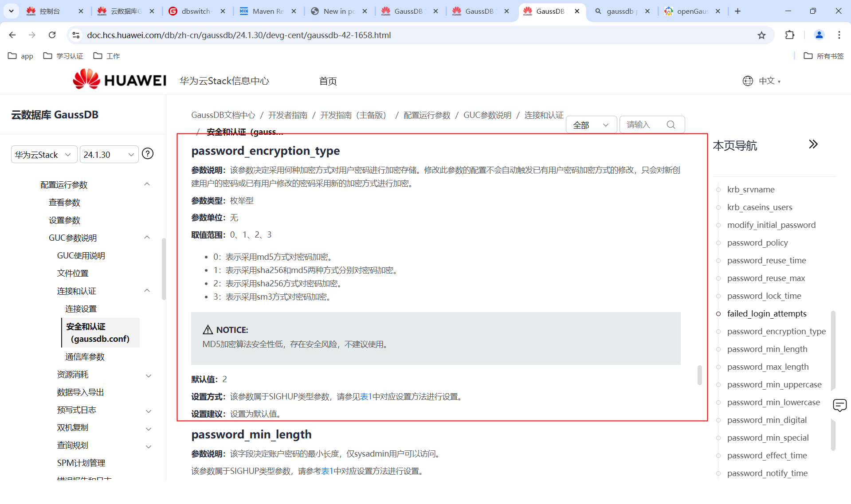Open the 通信库参数 sidebar page

click(x=85, y=357)
